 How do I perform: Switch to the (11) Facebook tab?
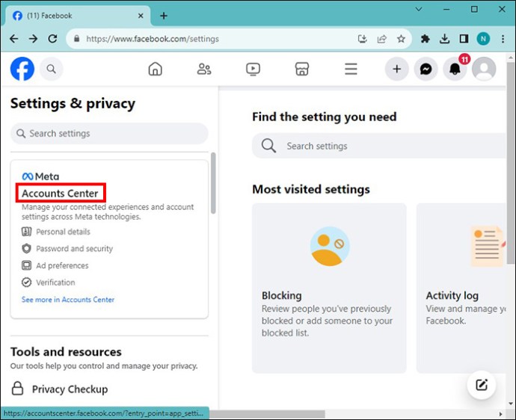pyautogui.click(x=77, y=16)
